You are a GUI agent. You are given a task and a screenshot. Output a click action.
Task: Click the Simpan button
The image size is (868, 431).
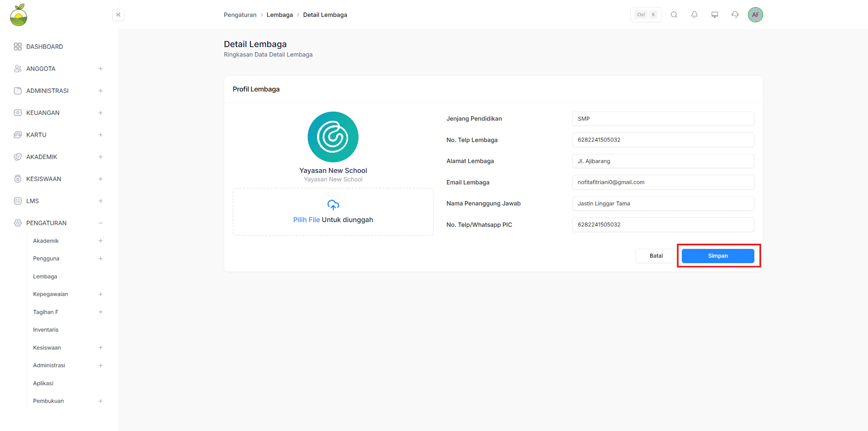pos(718,256)
